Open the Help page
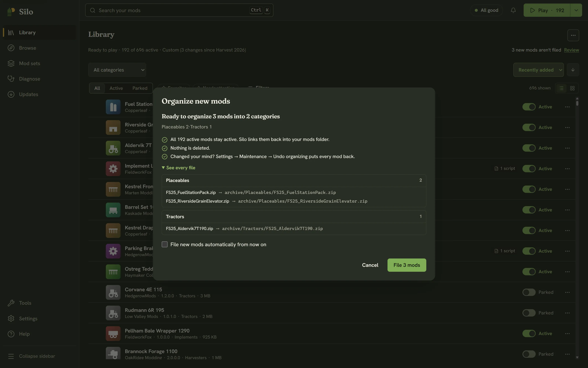This screenshot has width=588, height=368. click(x=39, y=334)
